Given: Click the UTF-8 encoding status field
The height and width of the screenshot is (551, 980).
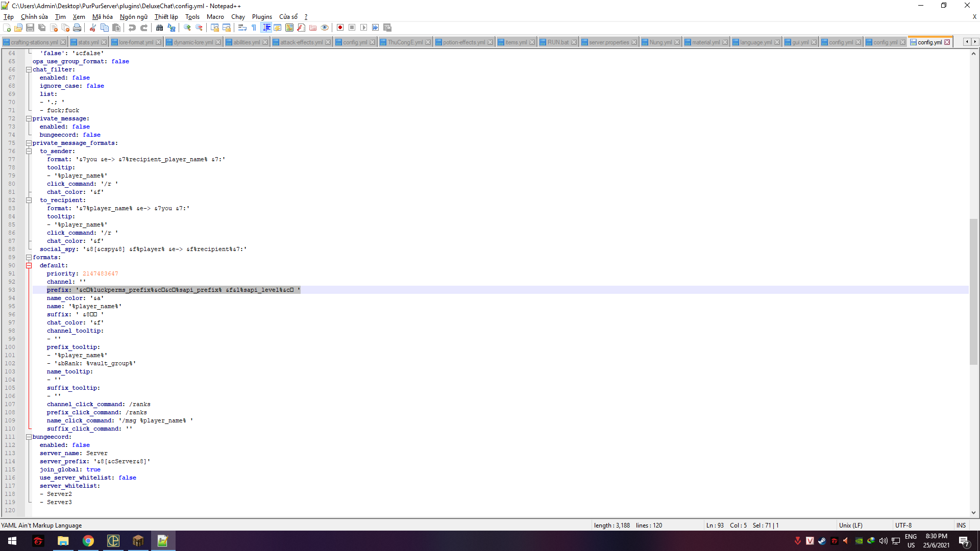Looking at the screenshot, I should [903, 525].
